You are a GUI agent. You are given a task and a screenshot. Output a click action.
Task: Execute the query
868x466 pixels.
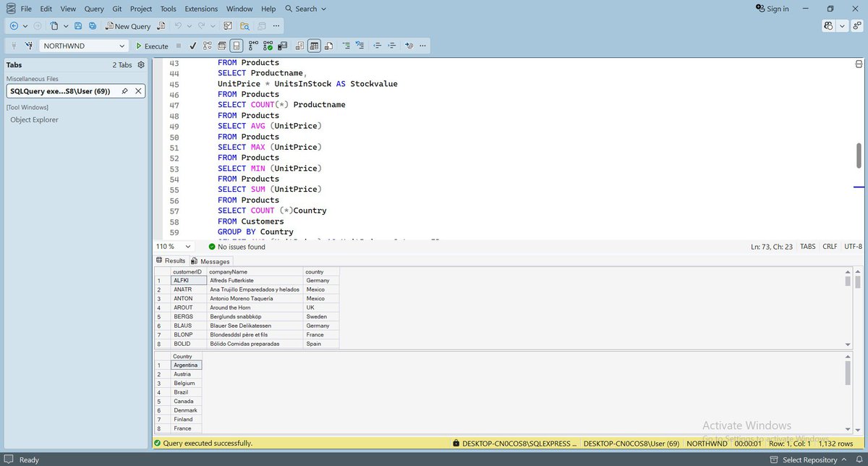153,46
